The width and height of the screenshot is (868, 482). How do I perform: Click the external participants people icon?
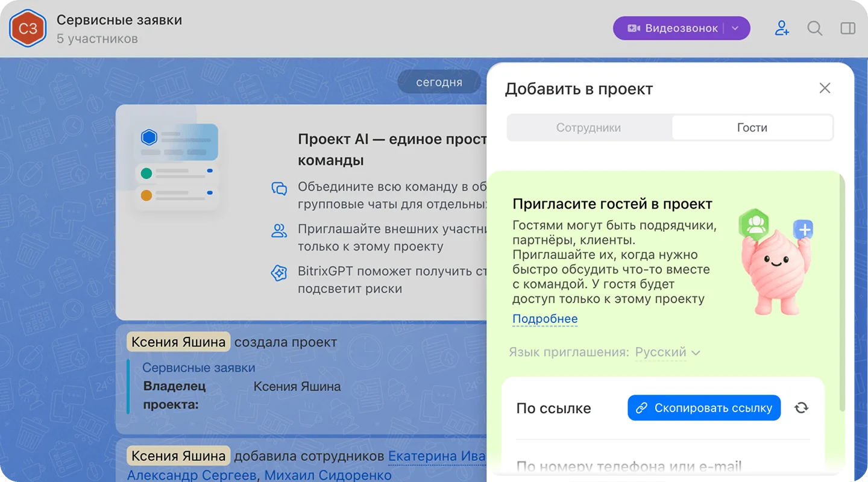(x=279, y=230)
